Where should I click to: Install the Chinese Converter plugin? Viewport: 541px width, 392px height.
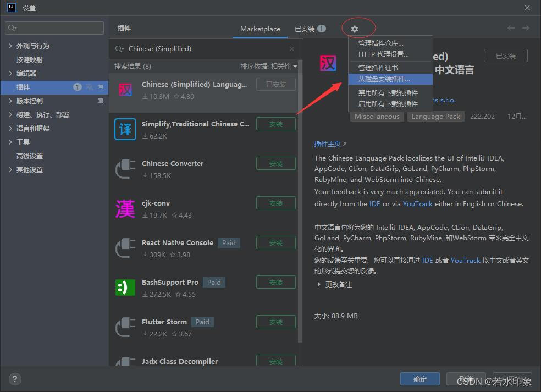point(275,164)
